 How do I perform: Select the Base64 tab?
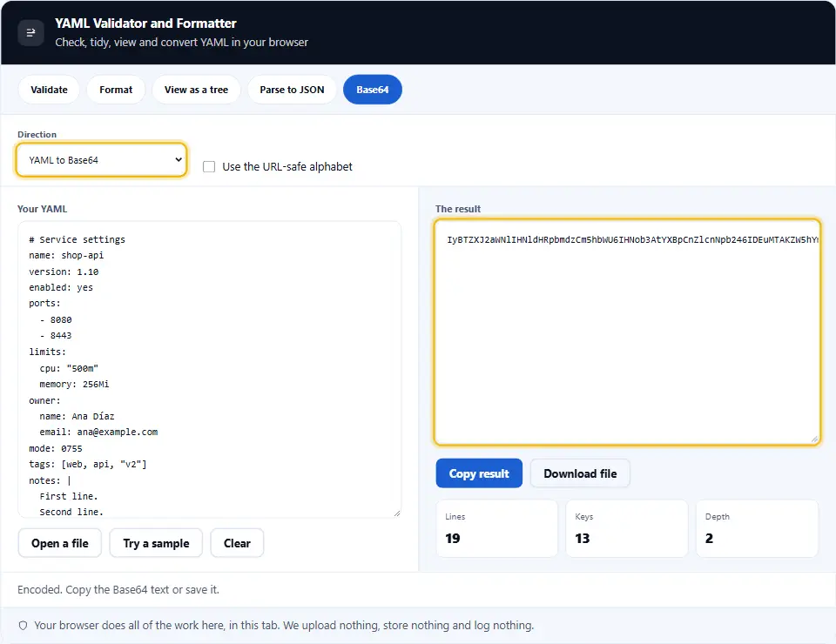(x=373, y=90)
